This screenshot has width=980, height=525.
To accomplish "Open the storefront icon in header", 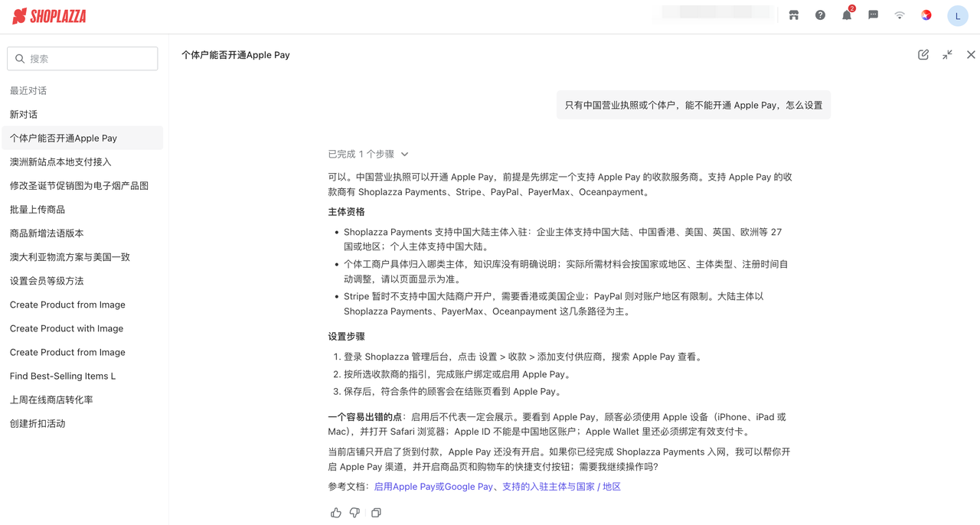I will click(794, 15).
